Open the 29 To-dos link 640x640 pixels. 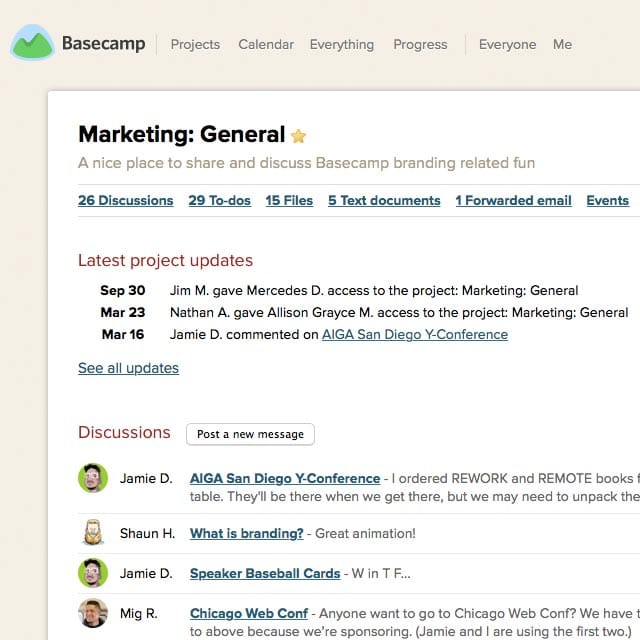[x=220, y=200]
